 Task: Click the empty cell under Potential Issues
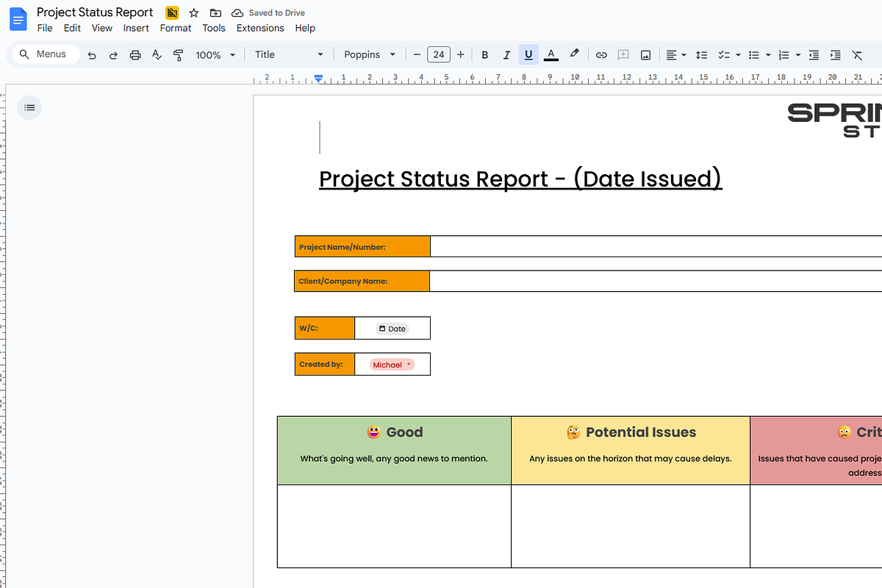click(x=631, y=526)
